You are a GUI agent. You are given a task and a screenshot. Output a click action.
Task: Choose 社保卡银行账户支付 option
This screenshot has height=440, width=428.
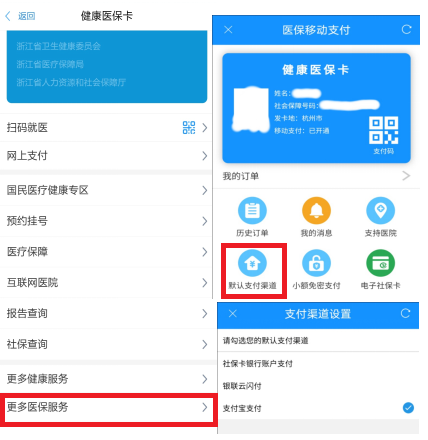tap(318, 363)
